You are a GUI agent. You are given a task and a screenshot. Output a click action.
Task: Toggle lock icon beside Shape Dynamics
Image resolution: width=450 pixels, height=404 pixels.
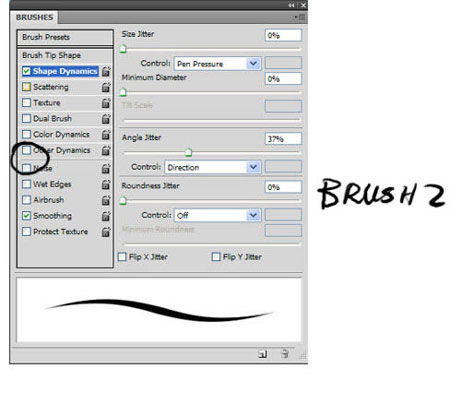click(106, 71)
